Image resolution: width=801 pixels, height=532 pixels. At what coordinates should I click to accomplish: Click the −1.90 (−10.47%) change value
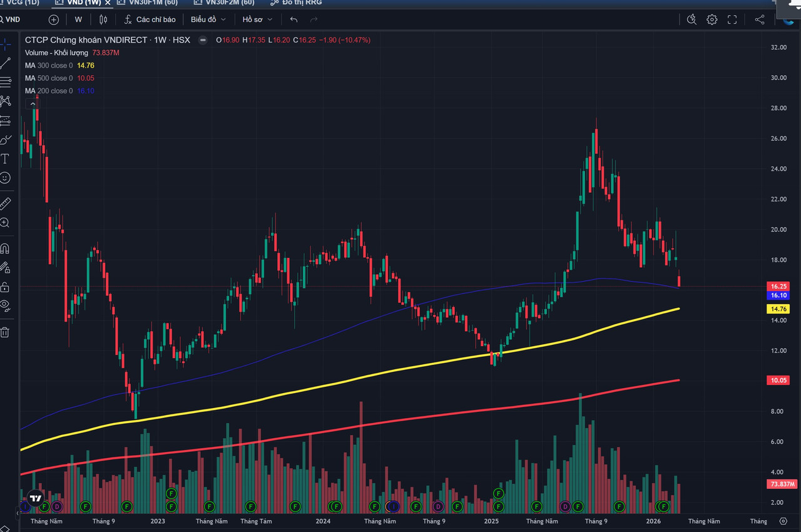pyautogui.click(x=345, y=40)
